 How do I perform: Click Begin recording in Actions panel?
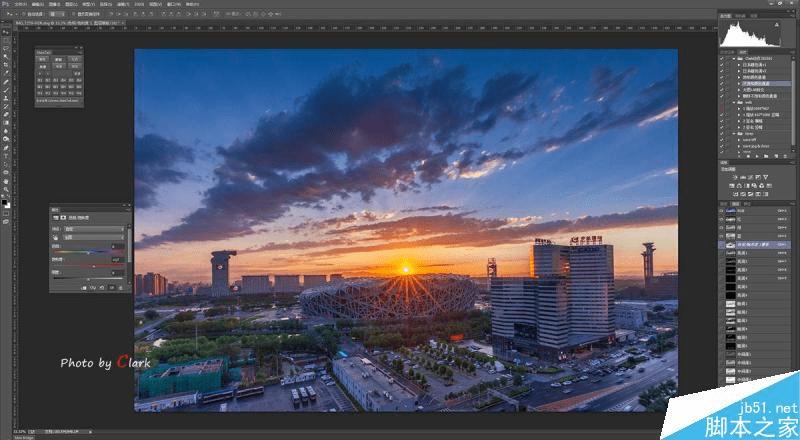tap(748, 156)
